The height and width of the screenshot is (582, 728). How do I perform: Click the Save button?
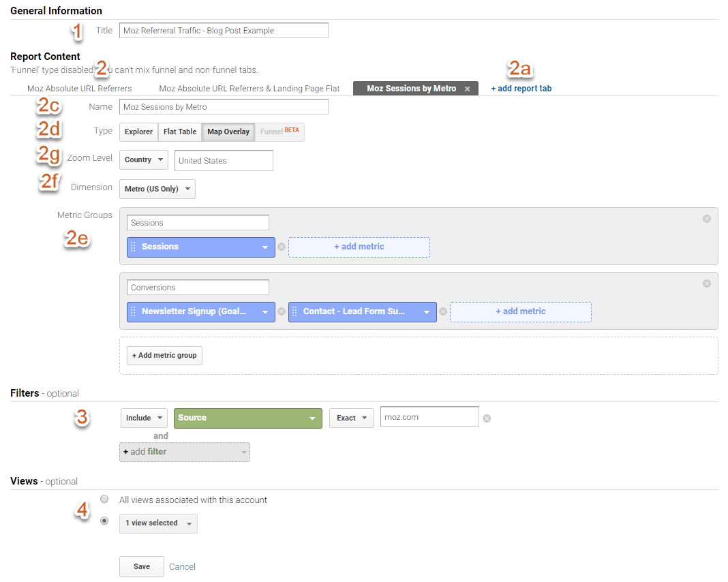[142, 566]
